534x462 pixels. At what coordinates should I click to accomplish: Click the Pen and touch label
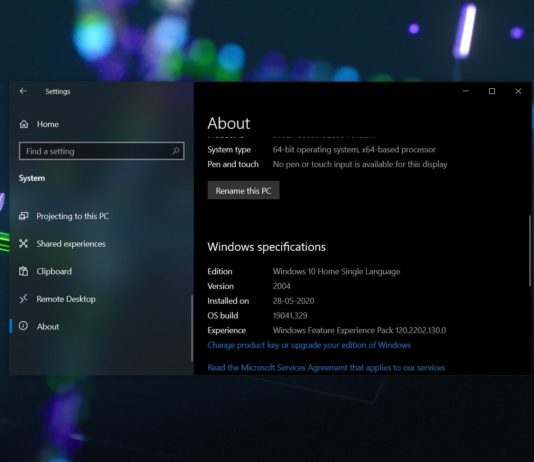(x=233, y=164)
